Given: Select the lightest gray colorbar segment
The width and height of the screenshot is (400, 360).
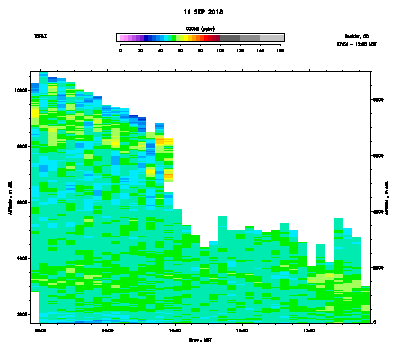Looking at the screenshot, I should coord(272,38).
